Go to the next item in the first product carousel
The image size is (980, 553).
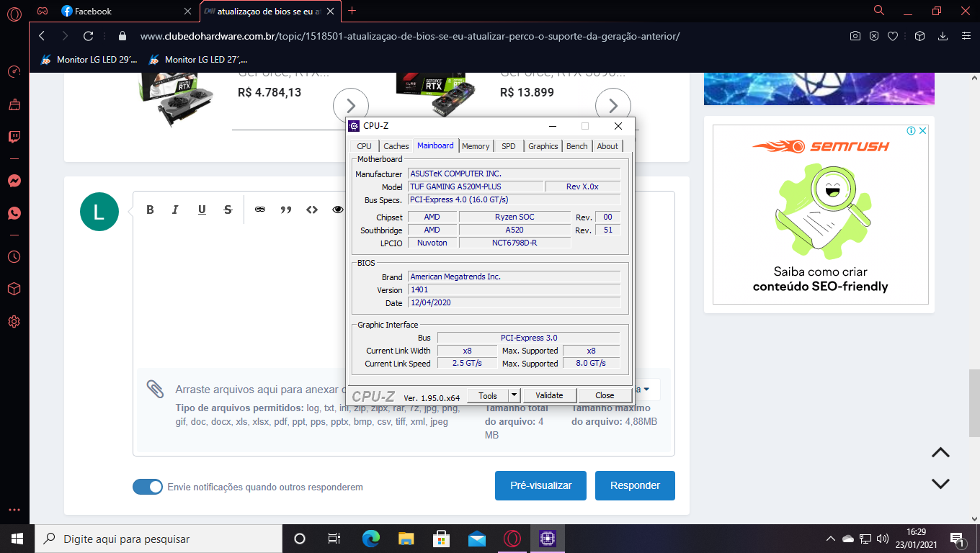tap(351, 106)
